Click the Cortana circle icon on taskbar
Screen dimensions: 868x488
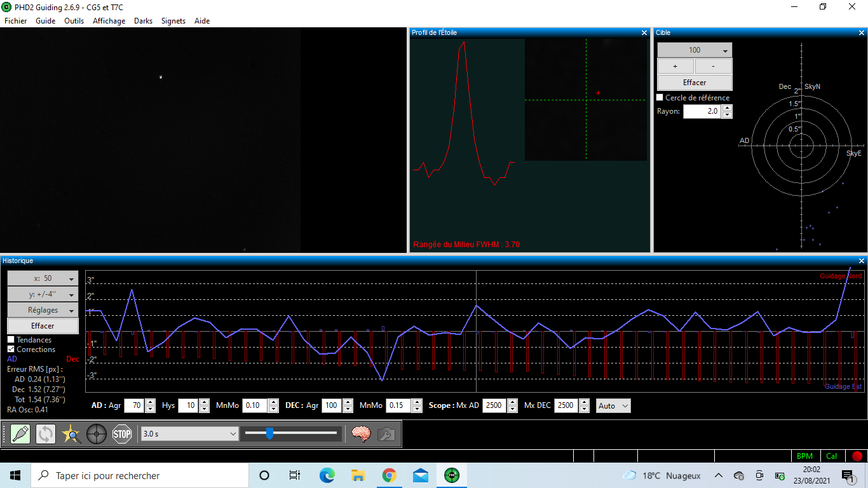[x=264, y=475]
